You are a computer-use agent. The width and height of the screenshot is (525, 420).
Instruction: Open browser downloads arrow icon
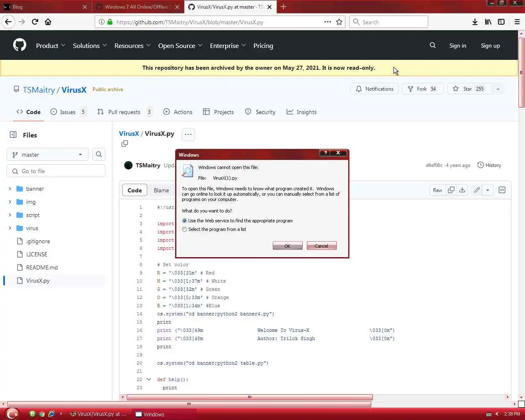click(x=475, y=22)
